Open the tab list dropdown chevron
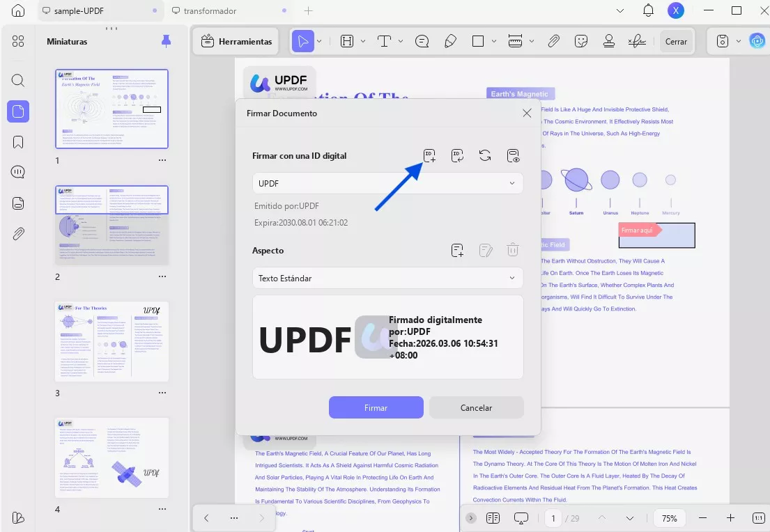This screenshot has height=532, width=770. (x=619, y=10)
